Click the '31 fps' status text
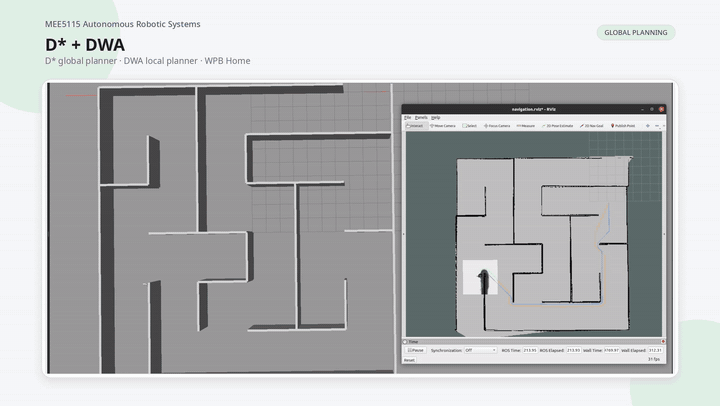The height and width of the screenshot is (406, 720). click(x=654, y=359)
